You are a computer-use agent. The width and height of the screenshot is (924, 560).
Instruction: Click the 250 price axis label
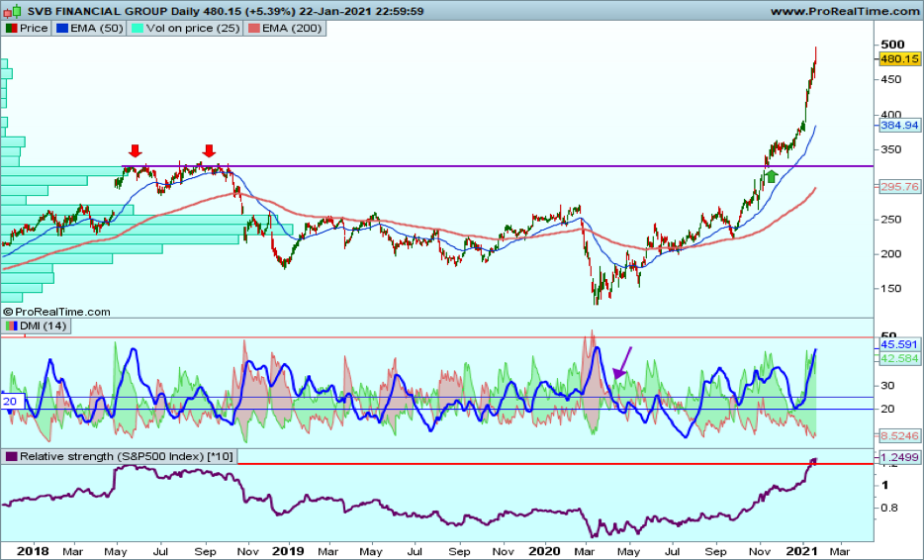pos(891,220)
